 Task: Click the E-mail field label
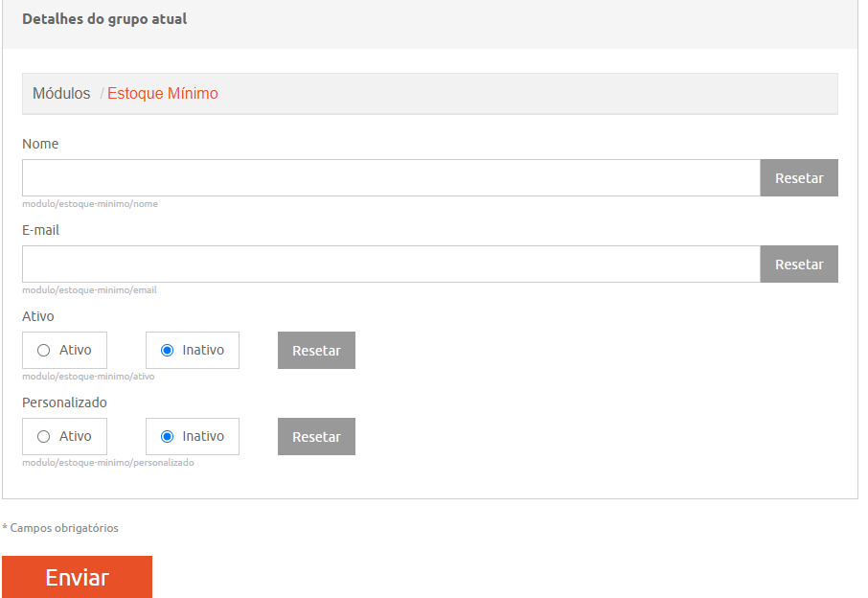[x=41, y=230]
